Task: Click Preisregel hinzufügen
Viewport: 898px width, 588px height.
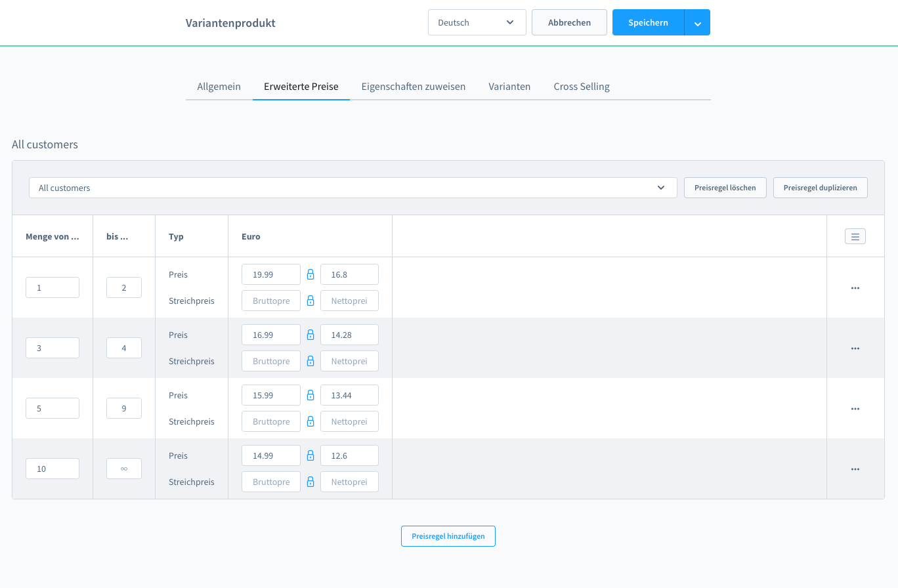Action: [x=448, y=536]
